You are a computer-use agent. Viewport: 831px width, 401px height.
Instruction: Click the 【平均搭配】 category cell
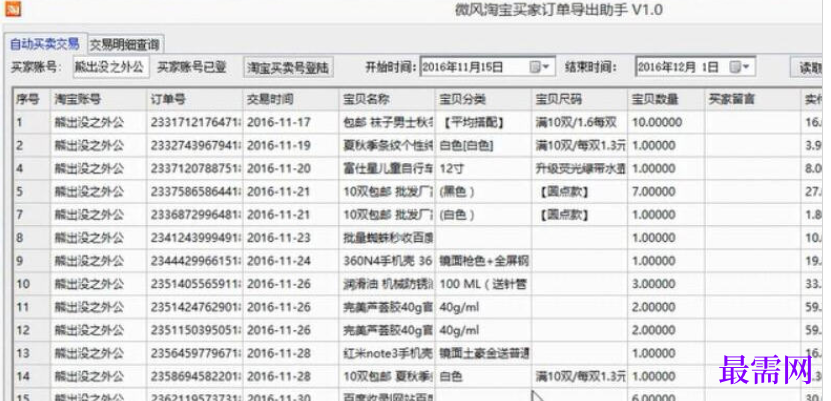pos(483,122)
